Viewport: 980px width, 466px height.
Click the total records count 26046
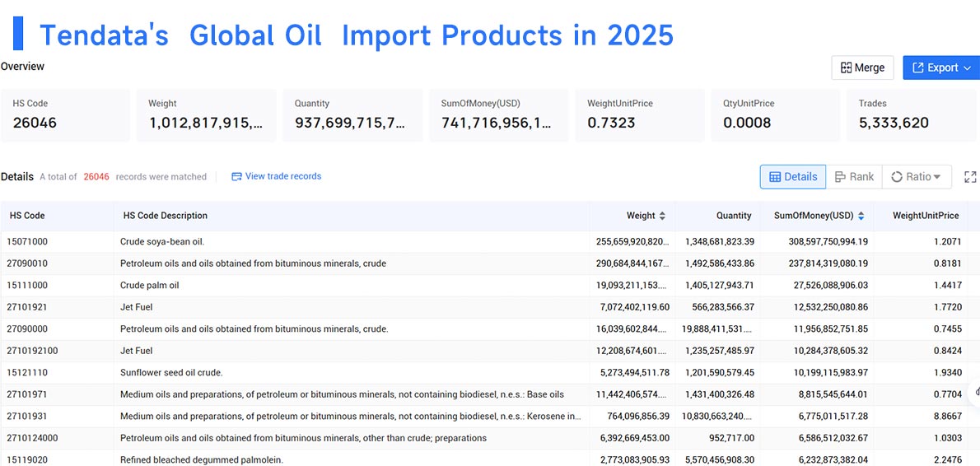point(96,177)
